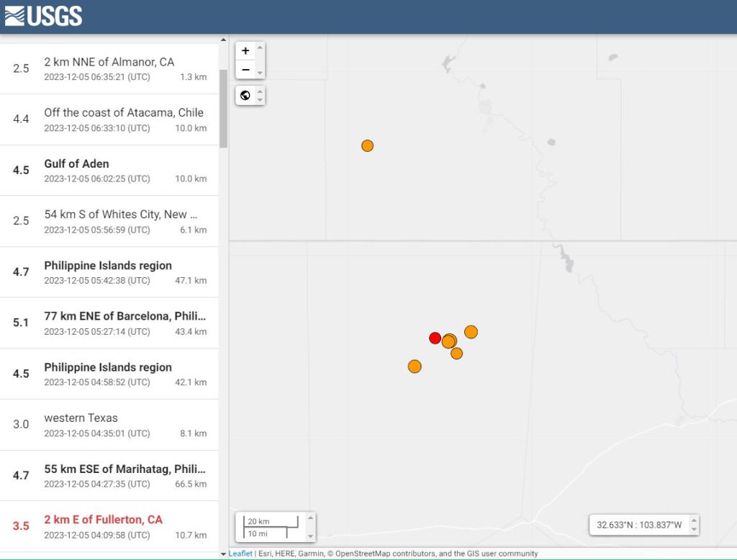Click the up arrow of the coordinates control
This screenshot has width=737, height=560.
(x=694, y=520)
